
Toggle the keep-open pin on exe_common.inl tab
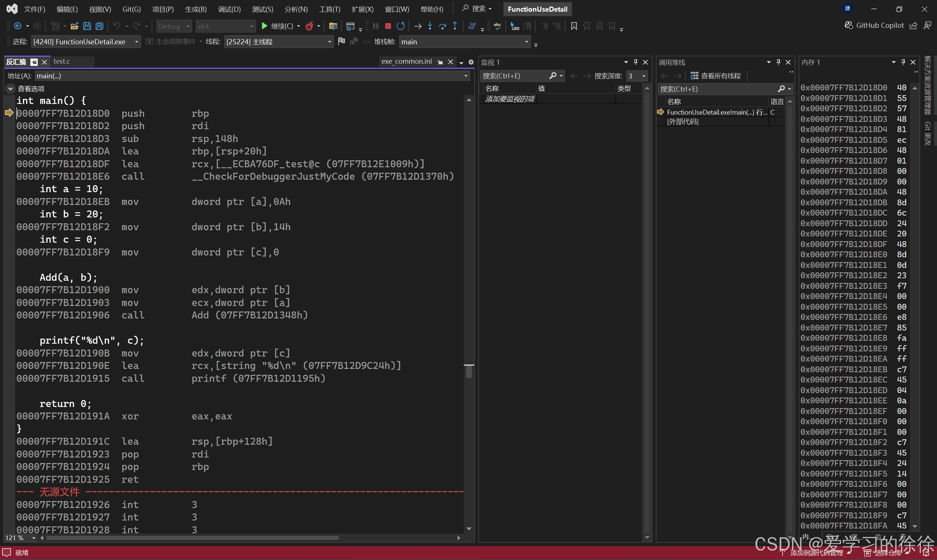pyautogui.click(x=440, y=62)
